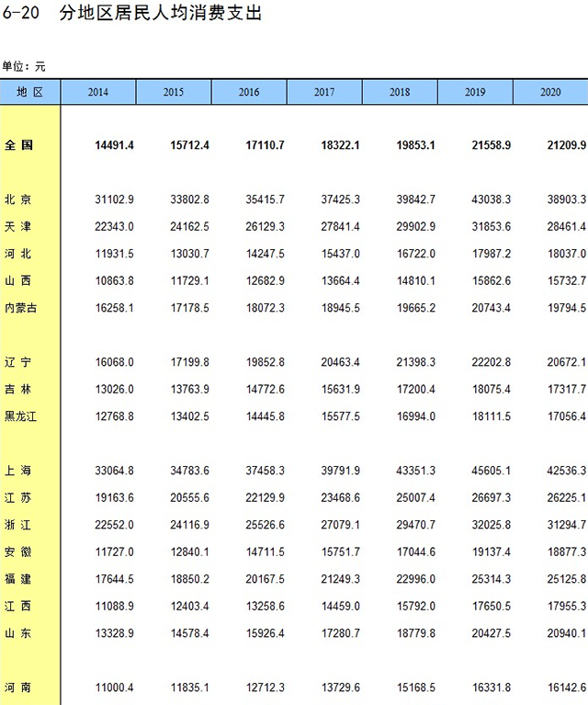The image size is (588, 705).
Task: Click Jiangxi 2017 value 14459.0
Action: [x=340, y=606]
